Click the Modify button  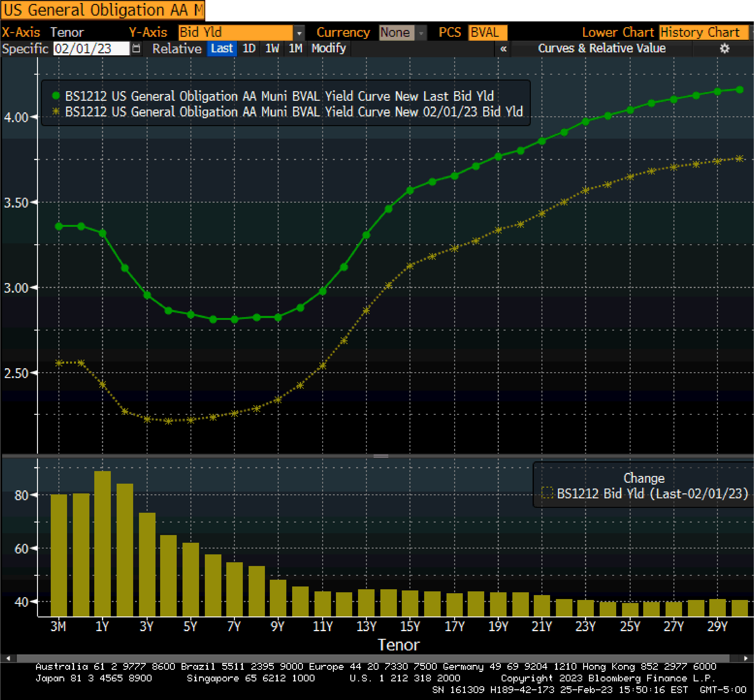click(x=329, y=48)
